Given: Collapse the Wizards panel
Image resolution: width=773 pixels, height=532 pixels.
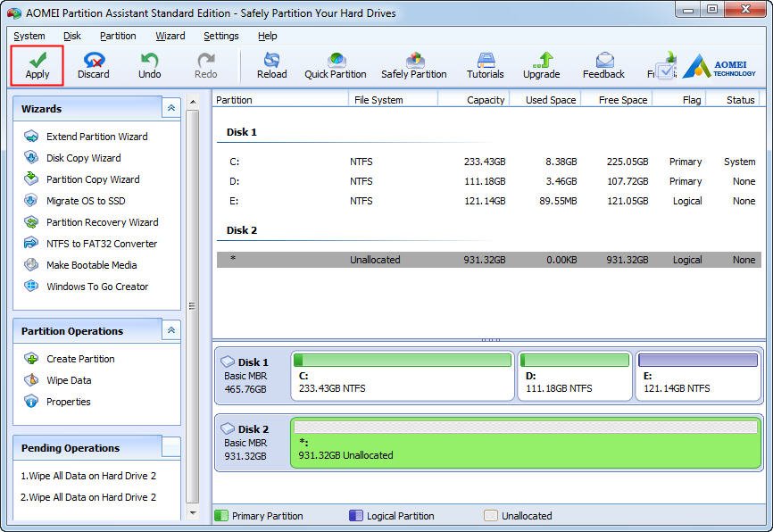Looking at the screenshot, I should click(x=171, y=108).
